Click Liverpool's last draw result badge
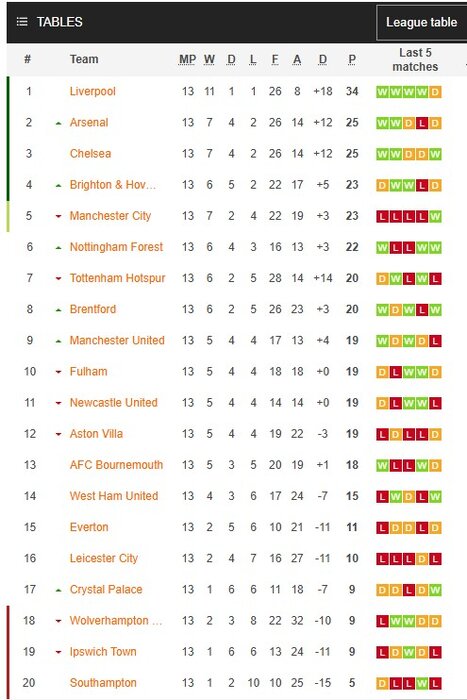 pyautogui.click(x=435, y=92)
